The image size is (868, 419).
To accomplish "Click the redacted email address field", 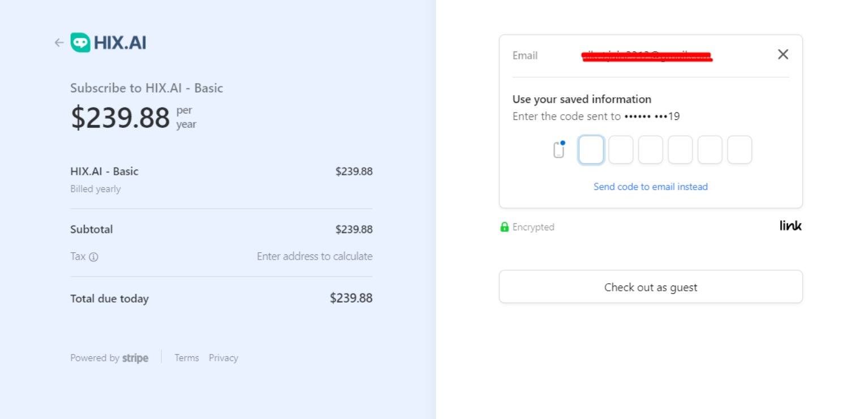I will click(646, 55).
